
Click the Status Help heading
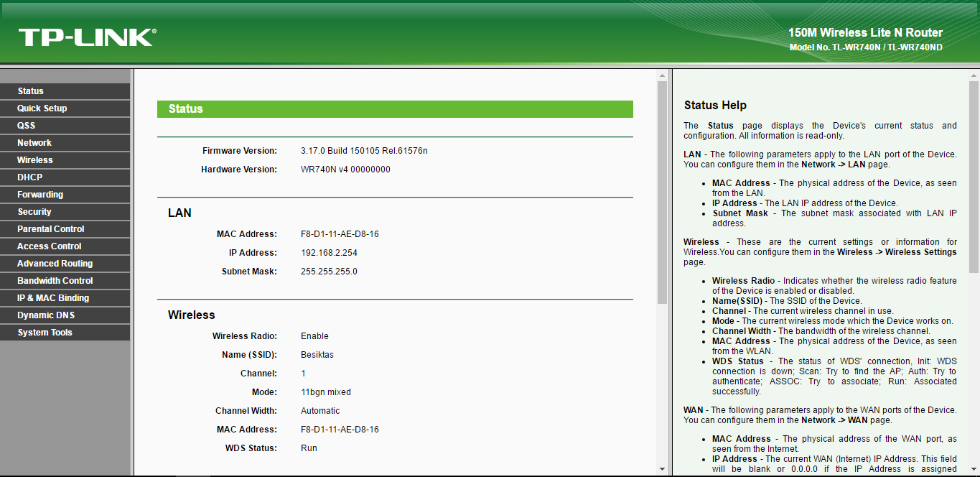715,105
